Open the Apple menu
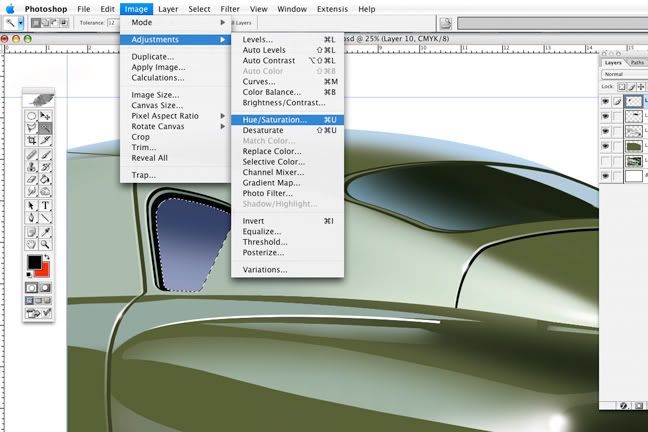This screenshot has height=432, width=648. (x=10, y=9)
